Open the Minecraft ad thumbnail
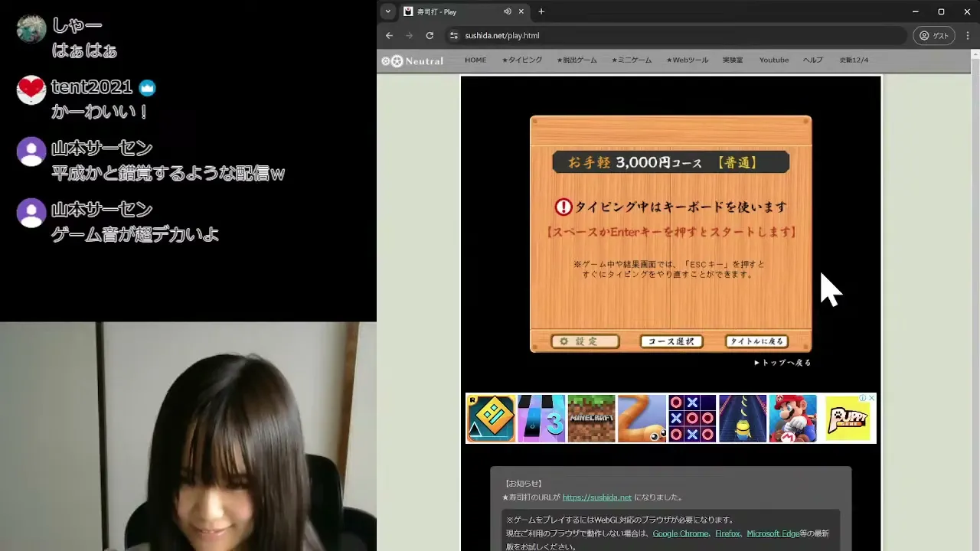 pyautogui.click(x=592, y=419)
